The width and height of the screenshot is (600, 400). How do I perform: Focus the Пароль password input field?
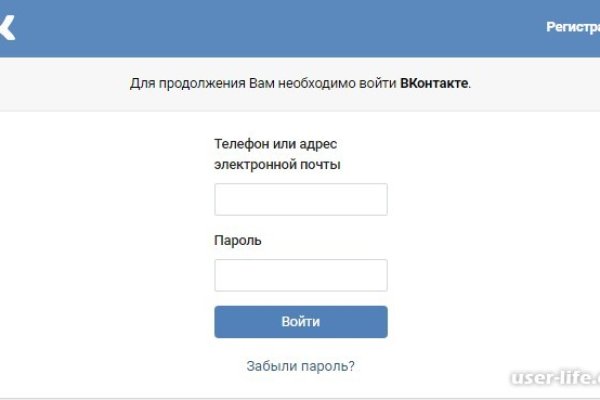pyautogui.click(x=300, y=275)
